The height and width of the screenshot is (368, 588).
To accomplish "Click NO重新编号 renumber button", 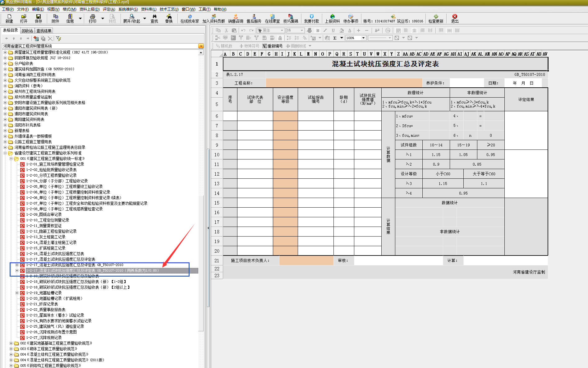I will point(273,46).
